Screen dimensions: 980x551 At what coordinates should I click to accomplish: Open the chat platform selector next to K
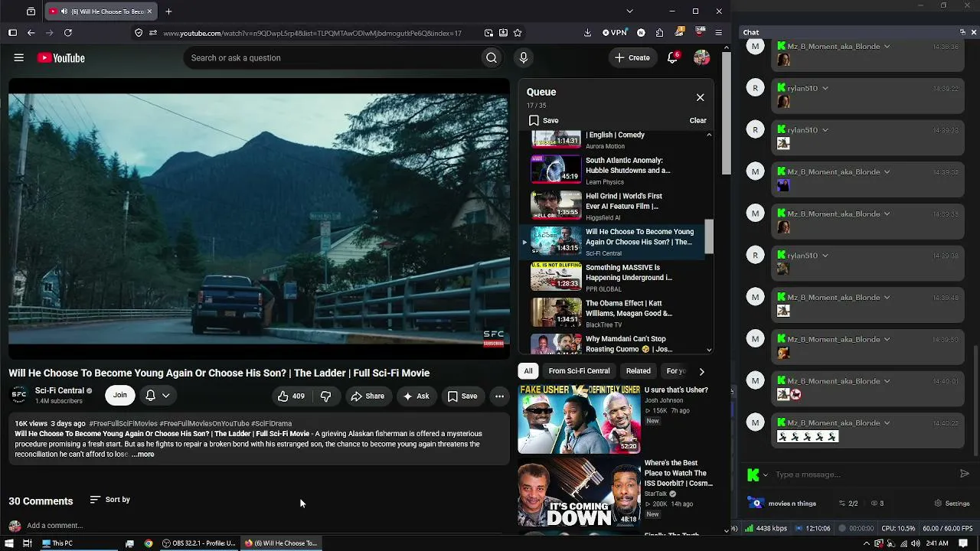(757, 474)
